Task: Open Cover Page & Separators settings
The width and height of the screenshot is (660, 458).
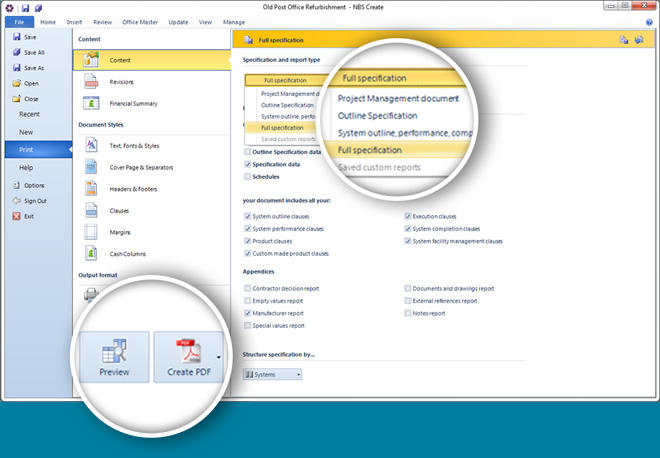Action: [x=92, y=167]
